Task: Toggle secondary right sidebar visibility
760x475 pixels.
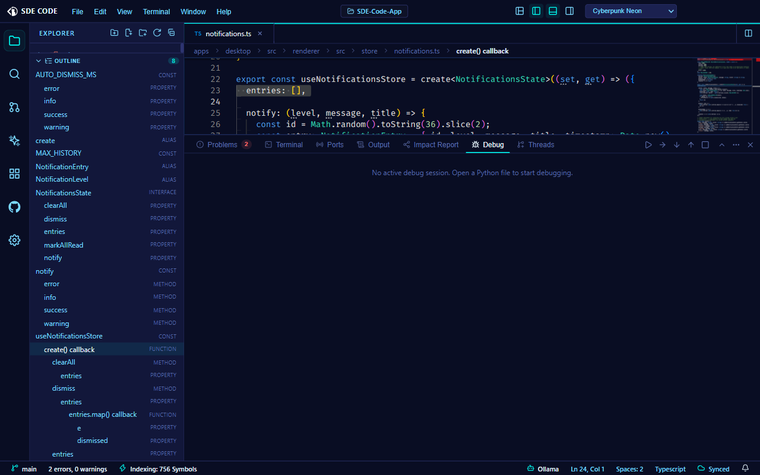Action: tap(570, 11)
